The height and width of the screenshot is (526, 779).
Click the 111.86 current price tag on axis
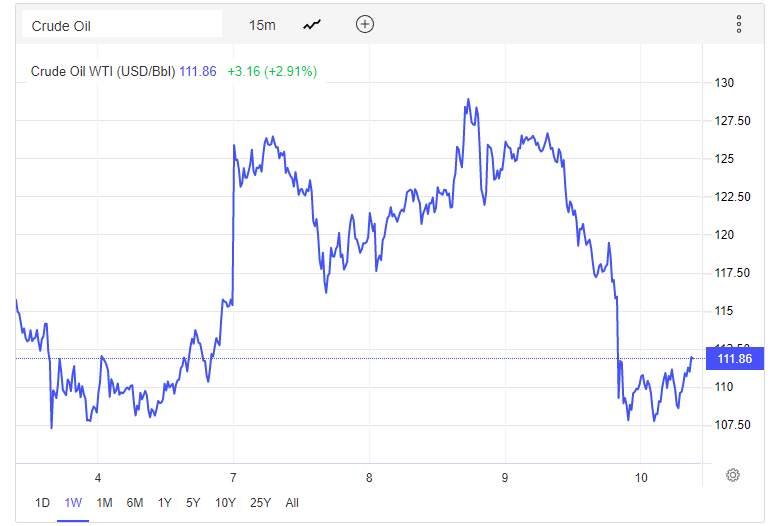coord(734,358)
